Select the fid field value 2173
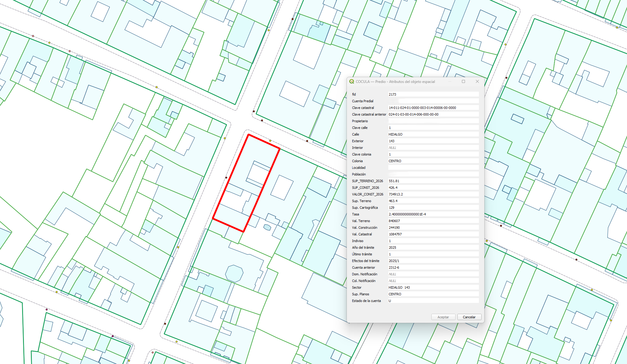Screen dimensions: 627x364 (x=433, y=94)
